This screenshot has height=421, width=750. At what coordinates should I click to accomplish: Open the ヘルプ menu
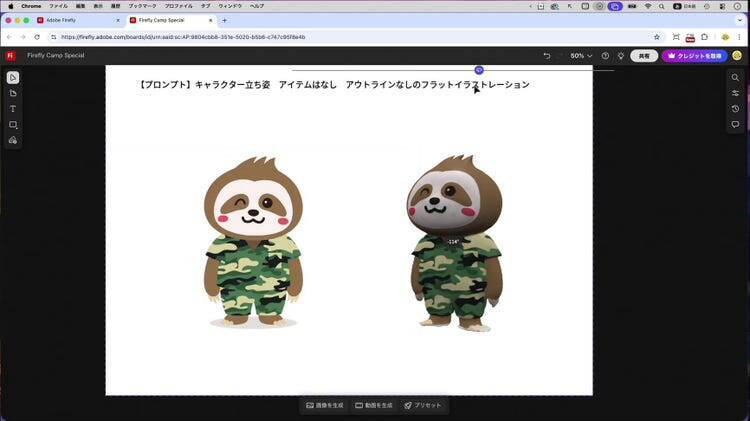tap(257, 6)
